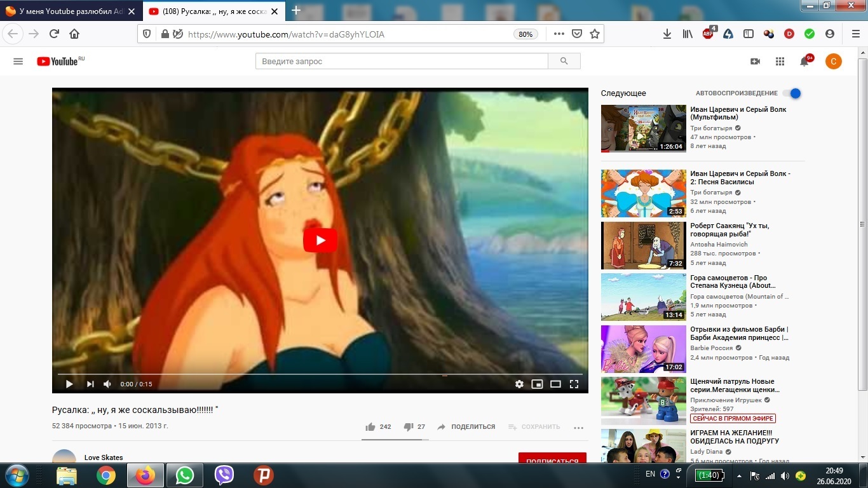Click the Введите запрос search field
The height and width of the screenshot is (488, 868).
[402, 61]
